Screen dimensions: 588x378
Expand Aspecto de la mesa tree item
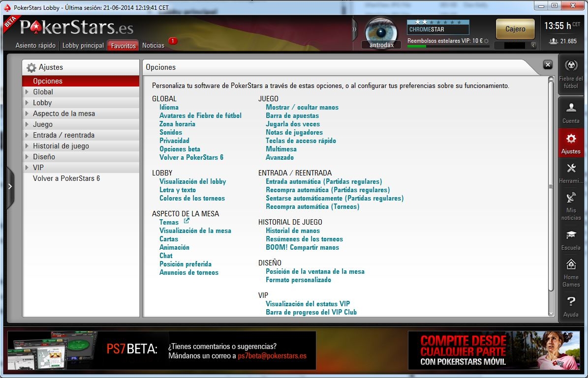pos(27,114)
